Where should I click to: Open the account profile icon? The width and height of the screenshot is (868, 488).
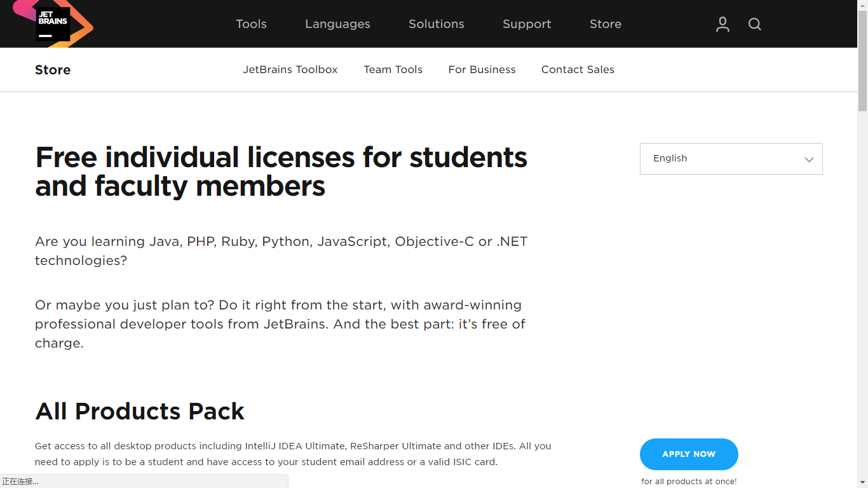coord(722,24)
